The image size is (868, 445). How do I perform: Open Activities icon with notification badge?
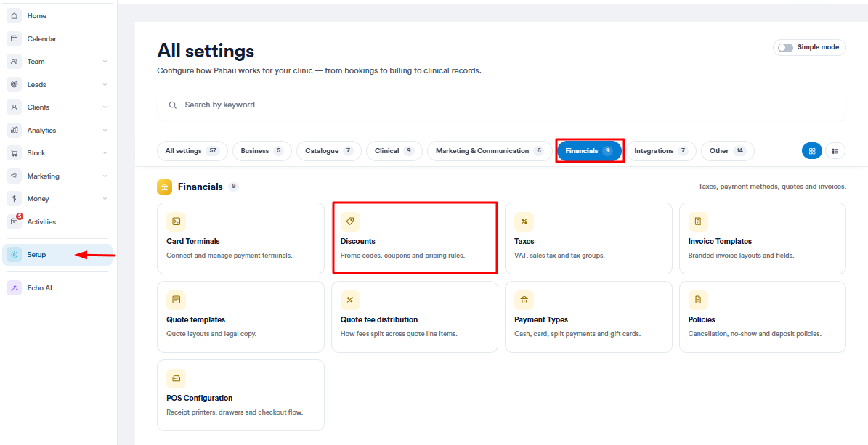pyautogui.click(x=15, y=221)
